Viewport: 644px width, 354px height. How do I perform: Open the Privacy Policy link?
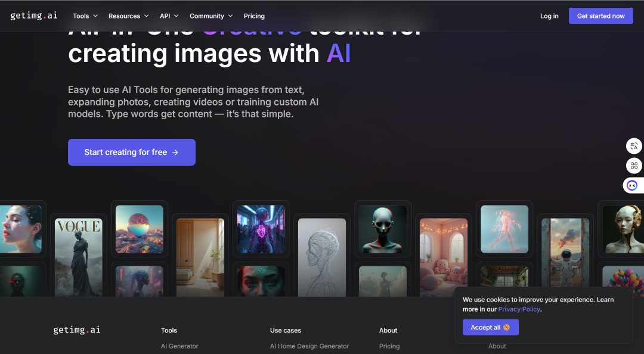point(519,309)
